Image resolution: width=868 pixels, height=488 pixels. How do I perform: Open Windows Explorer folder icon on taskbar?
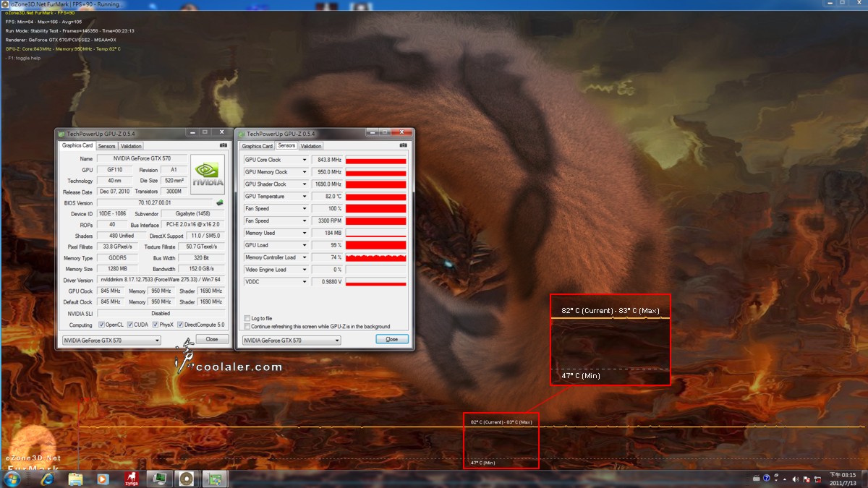(75, 479)
